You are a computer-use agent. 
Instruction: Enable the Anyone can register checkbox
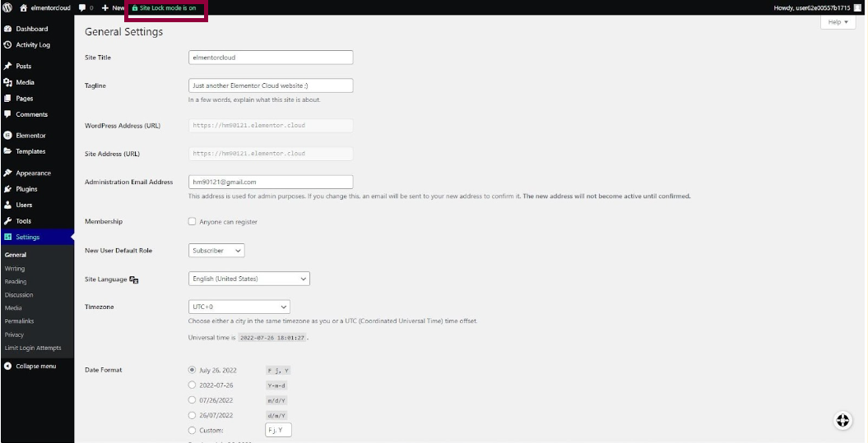(x=193, y=222)
